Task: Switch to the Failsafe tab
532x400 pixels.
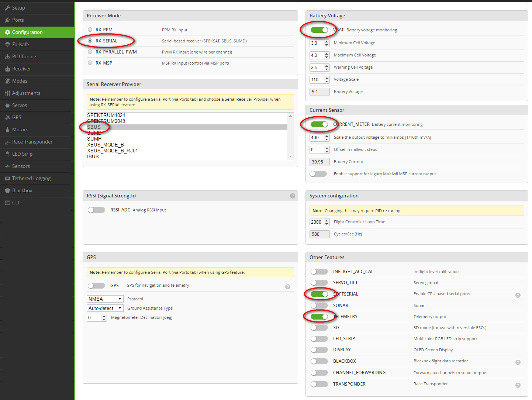Action: 20,44
